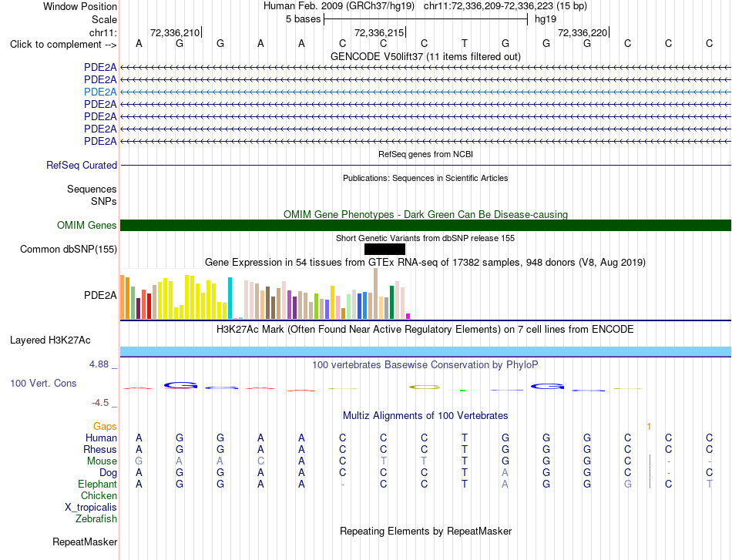Click the RepeatMasker track label
732x560 pixels.
85,542
